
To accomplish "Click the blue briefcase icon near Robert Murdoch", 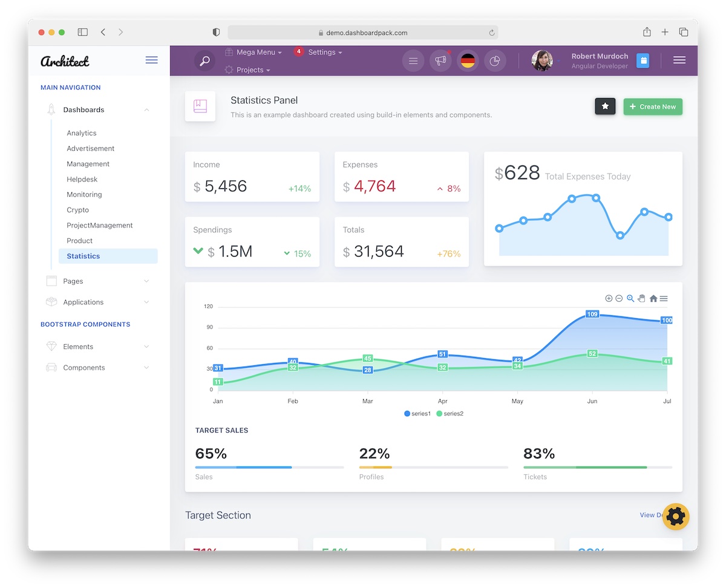I will 643,60.
